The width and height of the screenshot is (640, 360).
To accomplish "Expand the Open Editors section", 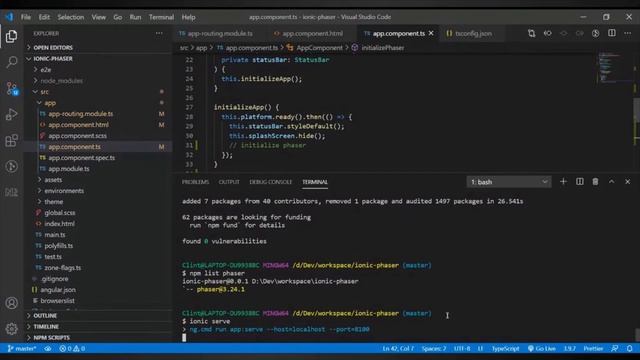I will [x=53, y=48].
